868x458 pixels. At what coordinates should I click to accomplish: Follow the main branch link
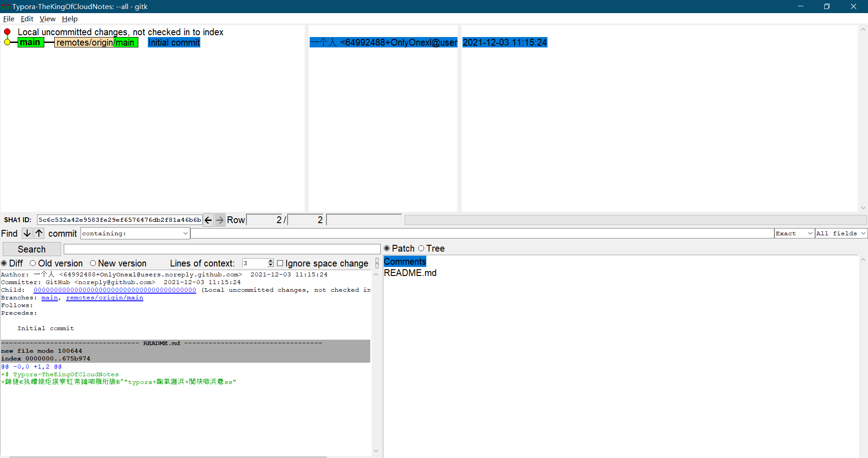click(50, 298)
